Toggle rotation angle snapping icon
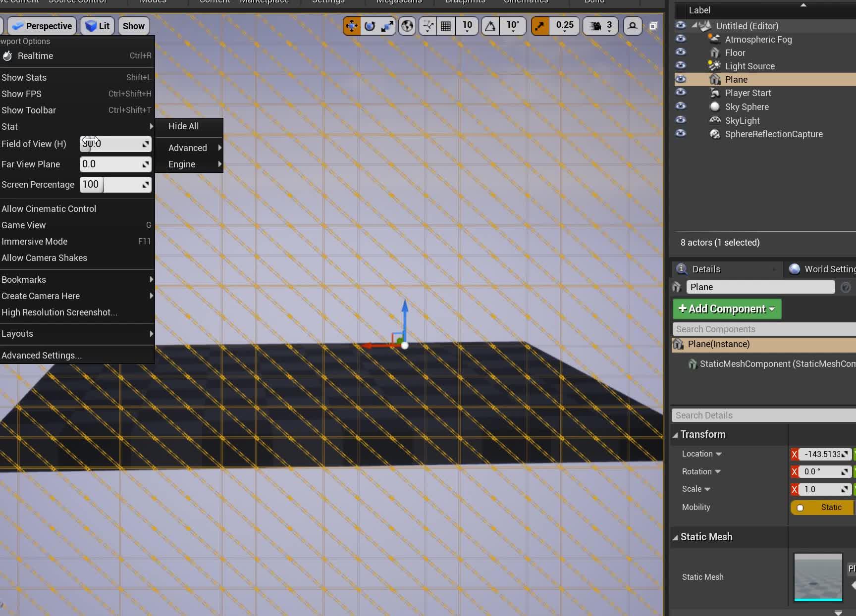Viewport: 856px width, 616px height. click(489, 26)
